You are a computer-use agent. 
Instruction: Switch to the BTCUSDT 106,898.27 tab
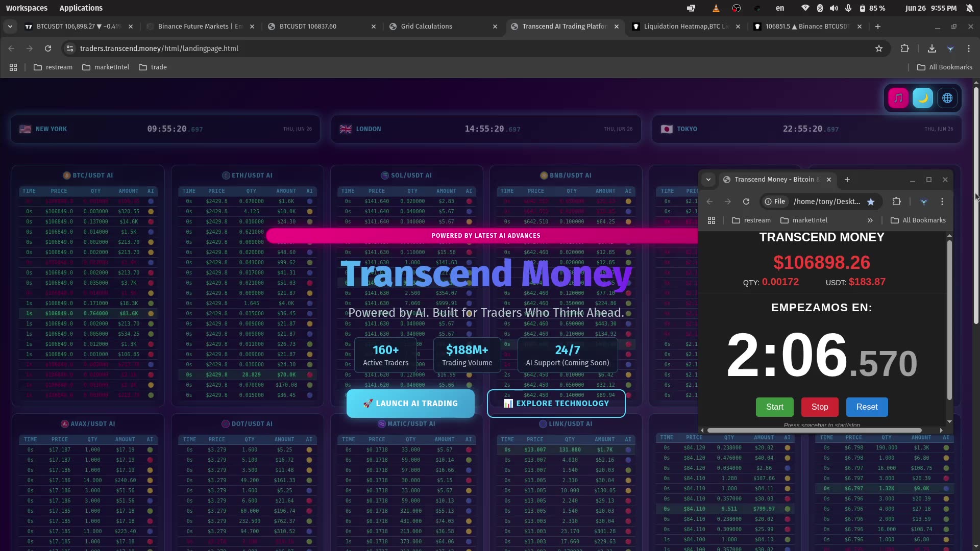pyautogui.click(x=79, y=27)
